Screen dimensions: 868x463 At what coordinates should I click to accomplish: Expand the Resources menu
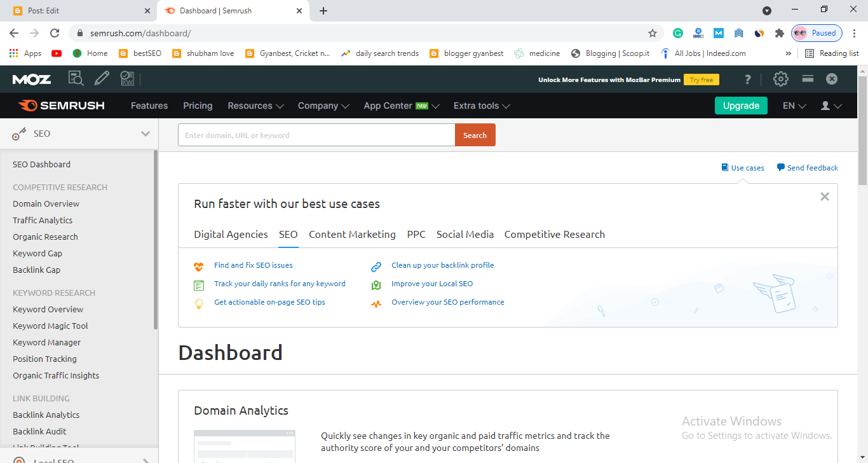(x=255, y=106)
